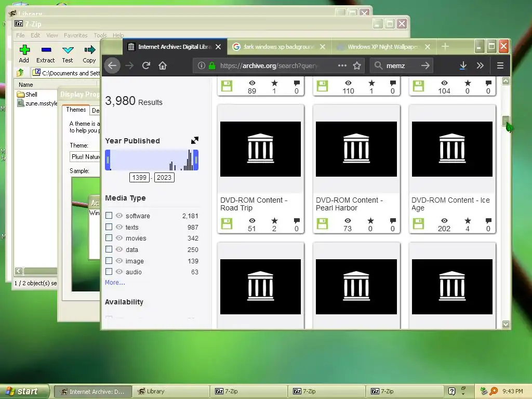Click the 7-Zip Copy toolbar icon
This screenshot has height=399, width=532.
coord(89,50)
